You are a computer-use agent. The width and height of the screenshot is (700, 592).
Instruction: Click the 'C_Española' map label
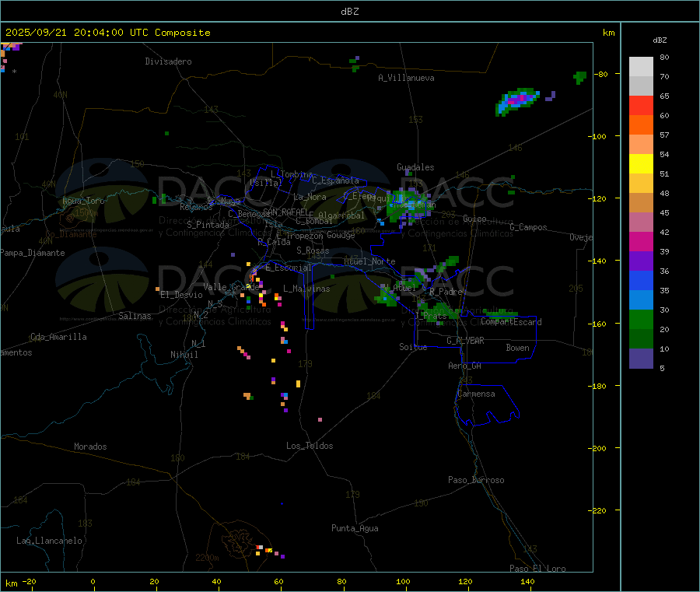pos(336,180)
